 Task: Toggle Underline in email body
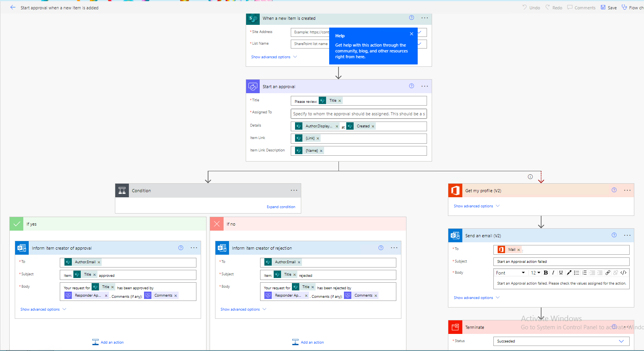tap(561, 273)
